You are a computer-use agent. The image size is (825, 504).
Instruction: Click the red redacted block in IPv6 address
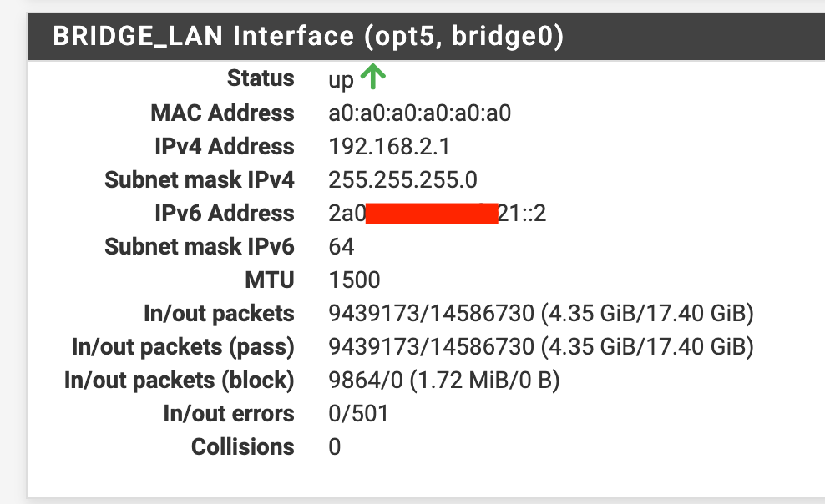coord(432,214)
